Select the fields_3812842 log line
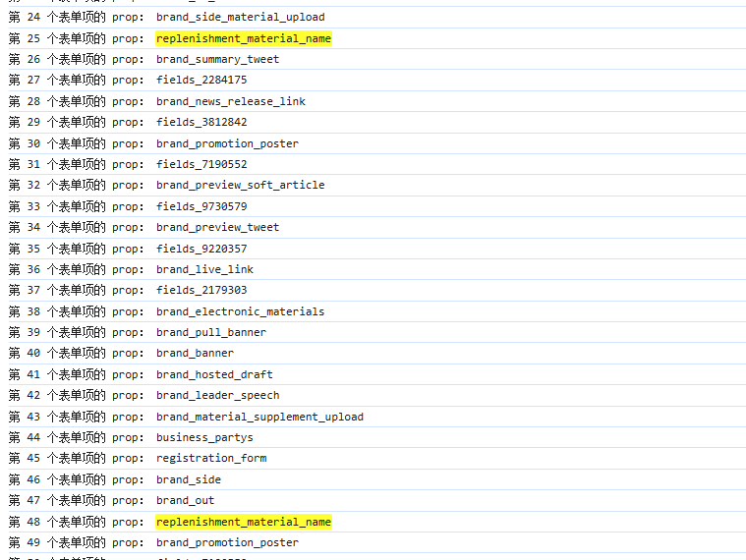The image size is (746, 560). pos(201,123)
